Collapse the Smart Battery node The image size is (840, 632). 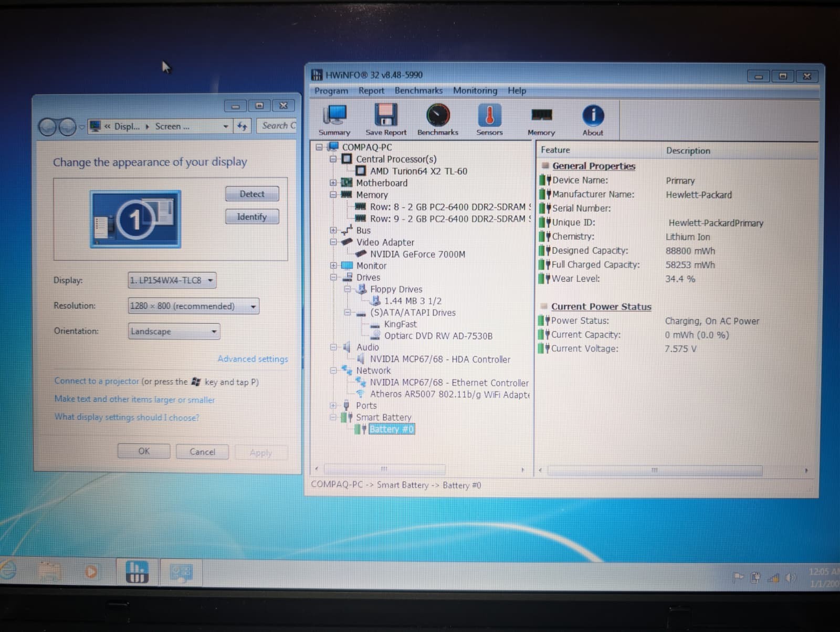pyautogui.click(x=333, y=417)
